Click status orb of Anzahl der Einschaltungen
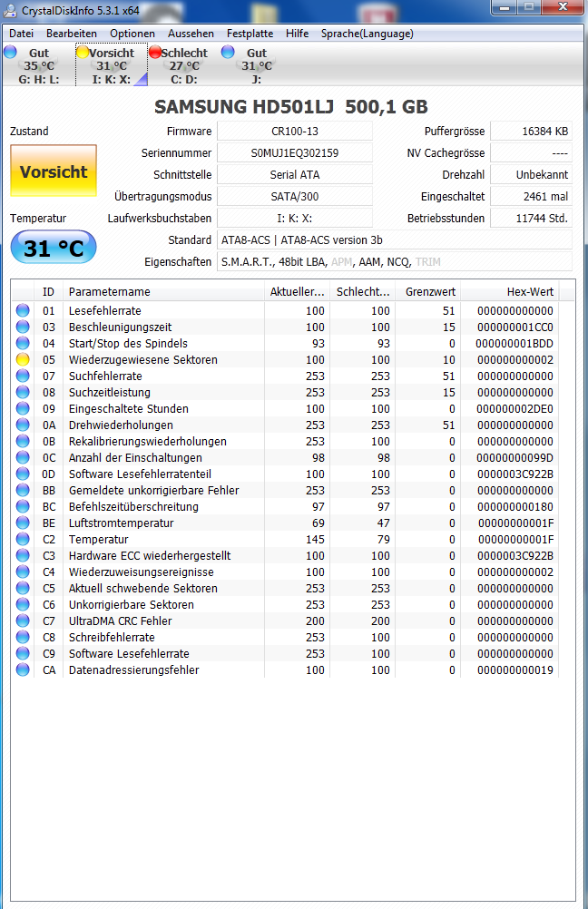 click(x=23, y=457)
